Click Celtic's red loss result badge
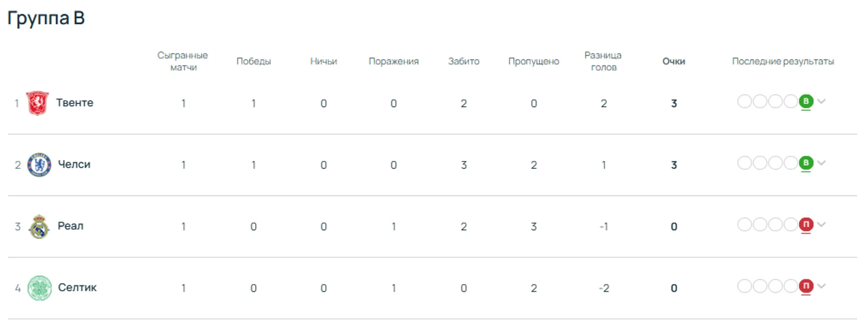Screen dimensions: 868x330 (806, 287)
